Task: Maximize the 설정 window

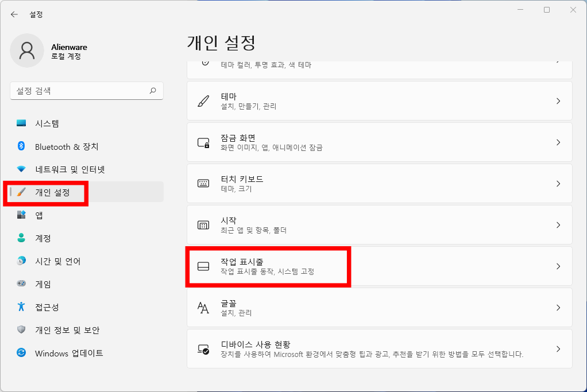Action: coord(547,10)
